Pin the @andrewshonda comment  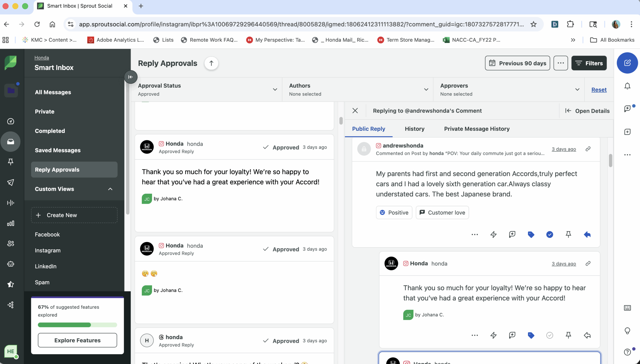pos(568,234)
